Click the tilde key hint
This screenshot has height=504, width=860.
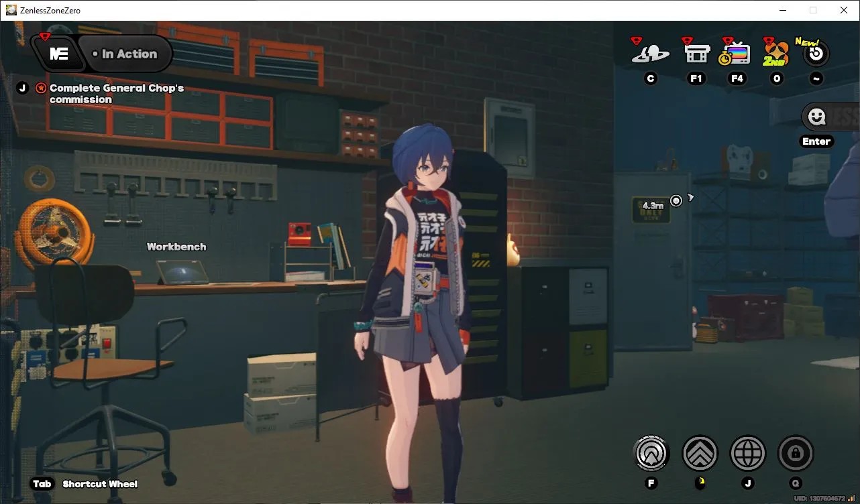point(816,78)
